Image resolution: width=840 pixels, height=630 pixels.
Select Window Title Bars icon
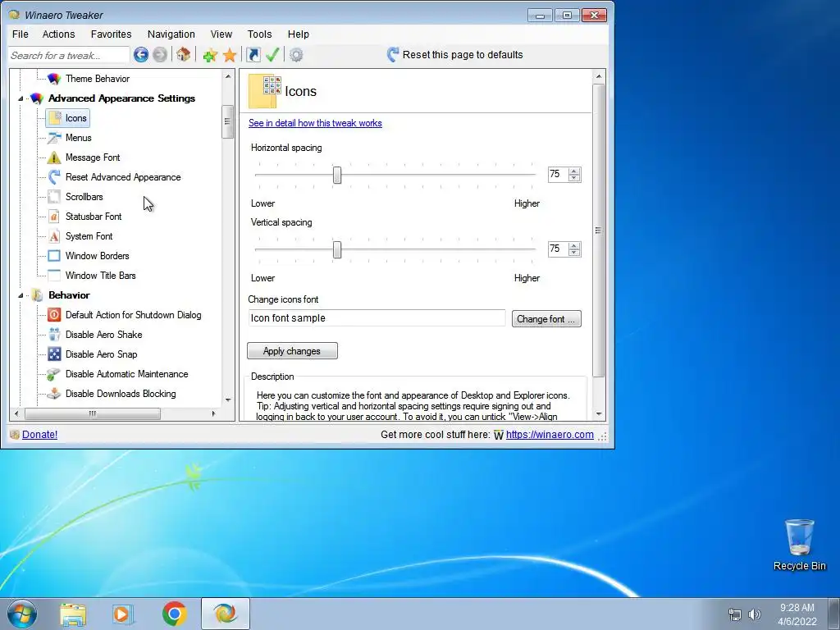[54, 276]
